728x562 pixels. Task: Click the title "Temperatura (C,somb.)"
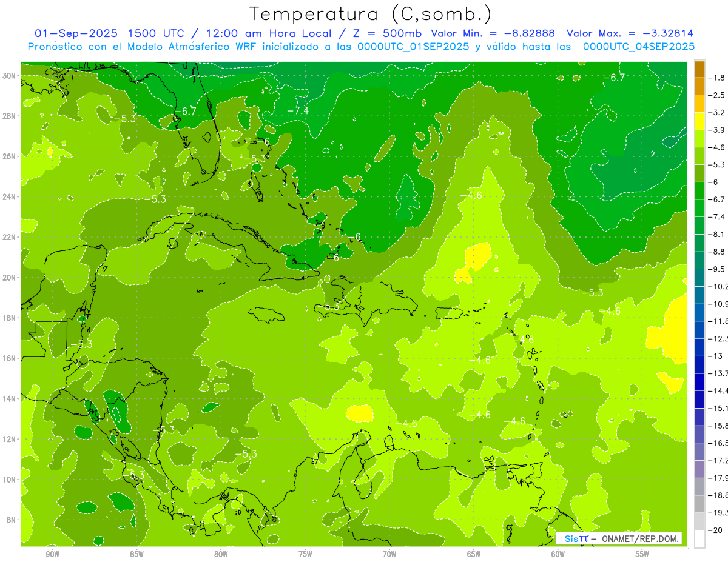tap(371, 14)
